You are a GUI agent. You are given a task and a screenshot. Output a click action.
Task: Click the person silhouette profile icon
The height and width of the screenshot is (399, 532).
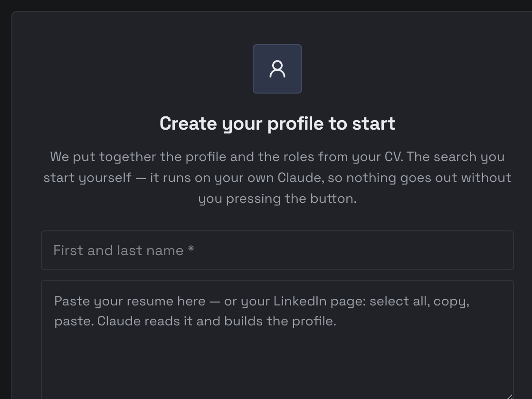[x=277, y=69]
